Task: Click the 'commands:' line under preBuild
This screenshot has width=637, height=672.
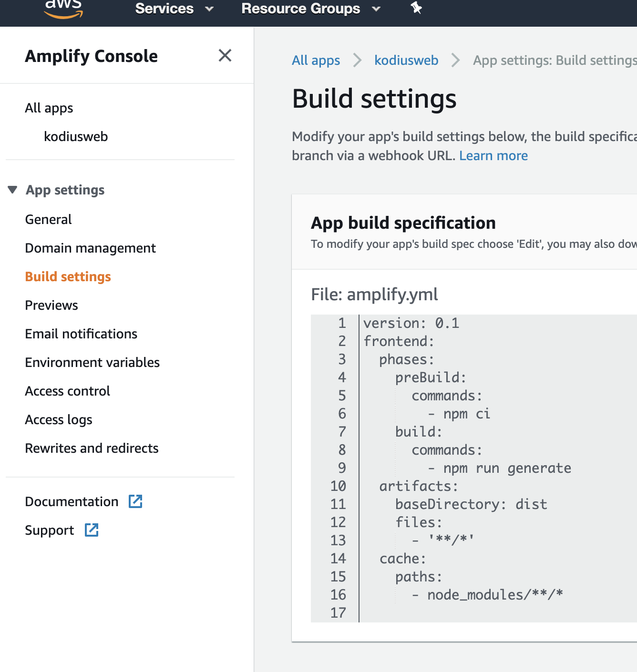Action: pos(447,396)
